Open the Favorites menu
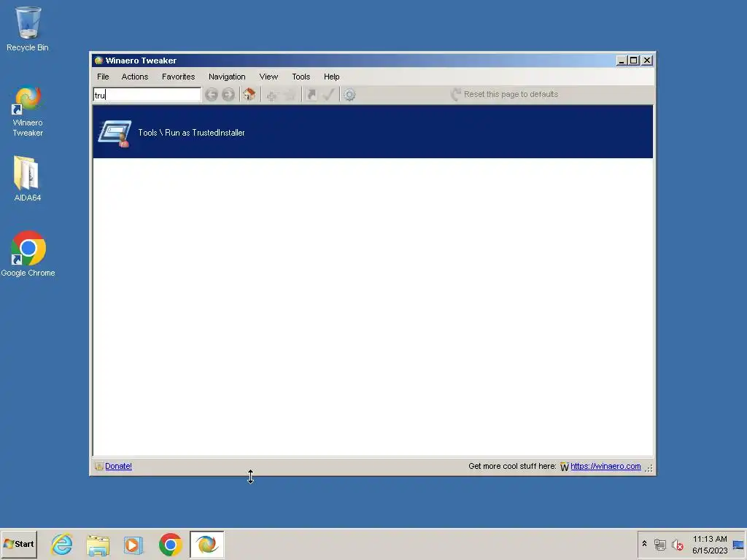The width and height of the screenshot is (747, 560). click(x=178, y=77)
